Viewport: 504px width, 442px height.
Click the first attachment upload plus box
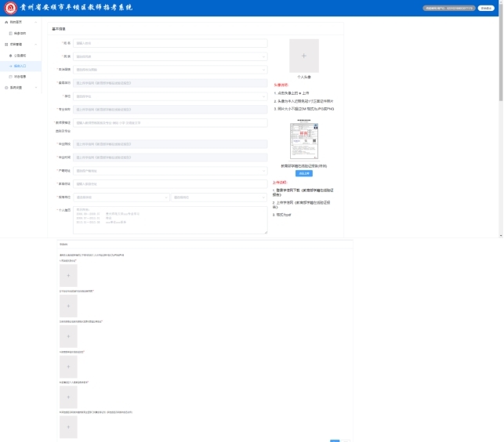(68, 275)
